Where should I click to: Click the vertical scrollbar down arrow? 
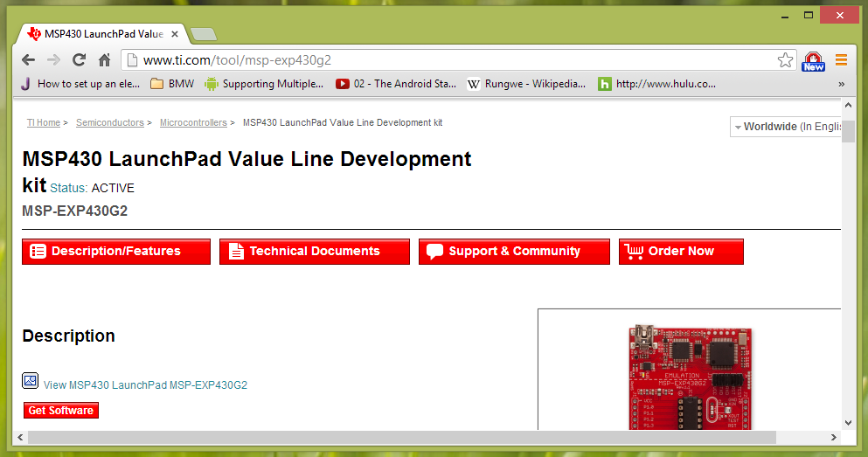coord(848,423)
